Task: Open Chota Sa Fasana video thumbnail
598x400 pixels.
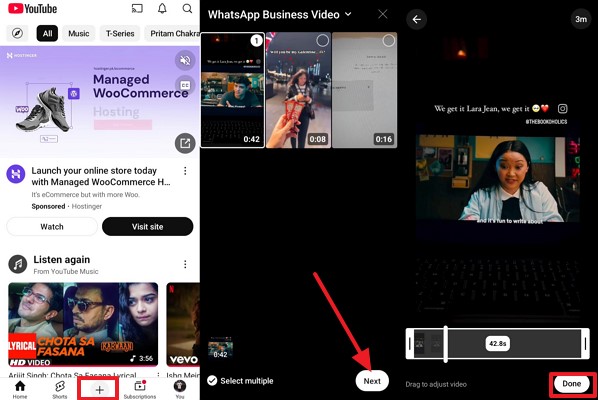Action: tap(83, 324)
